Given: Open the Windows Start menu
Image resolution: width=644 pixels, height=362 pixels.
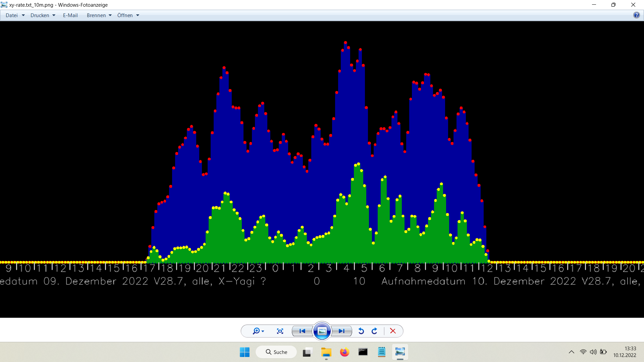Looking at the screenshot, I should (x=245, y=352).
